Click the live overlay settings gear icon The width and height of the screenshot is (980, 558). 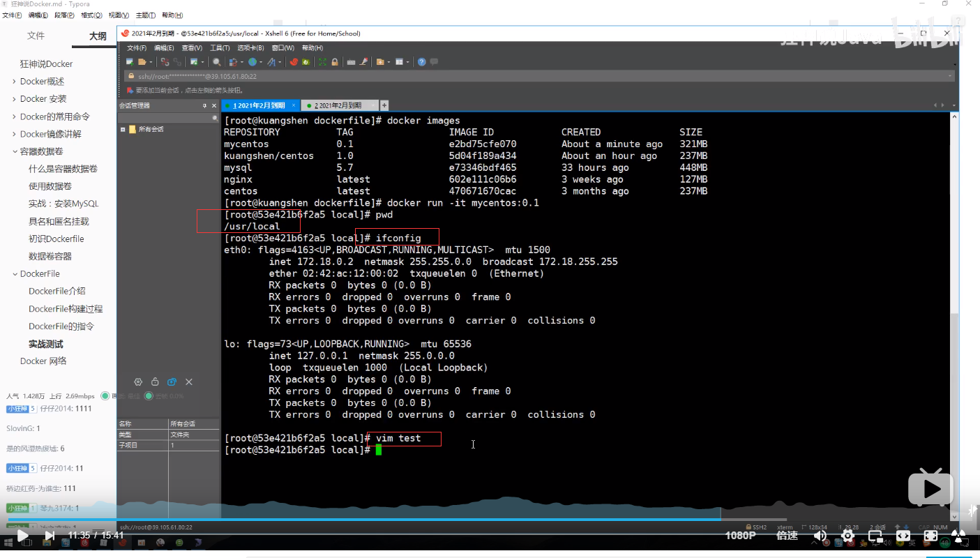click(x=138, y=382)
